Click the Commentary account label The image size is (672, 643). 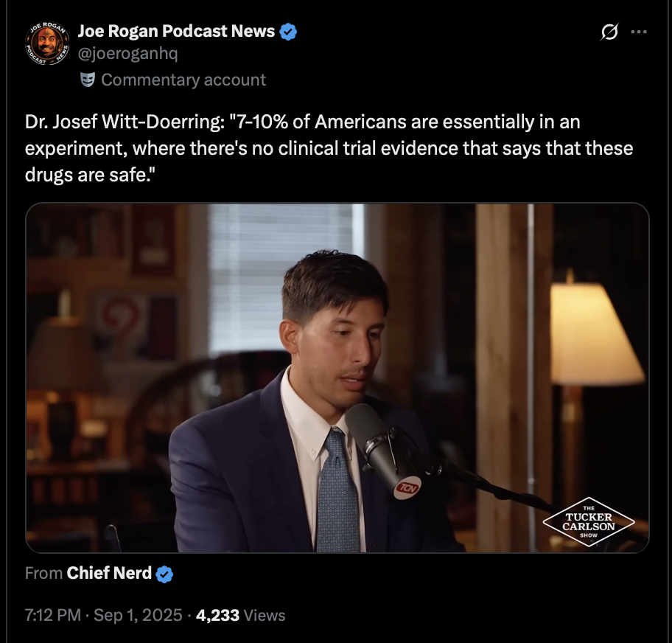(x=183, y=80)
